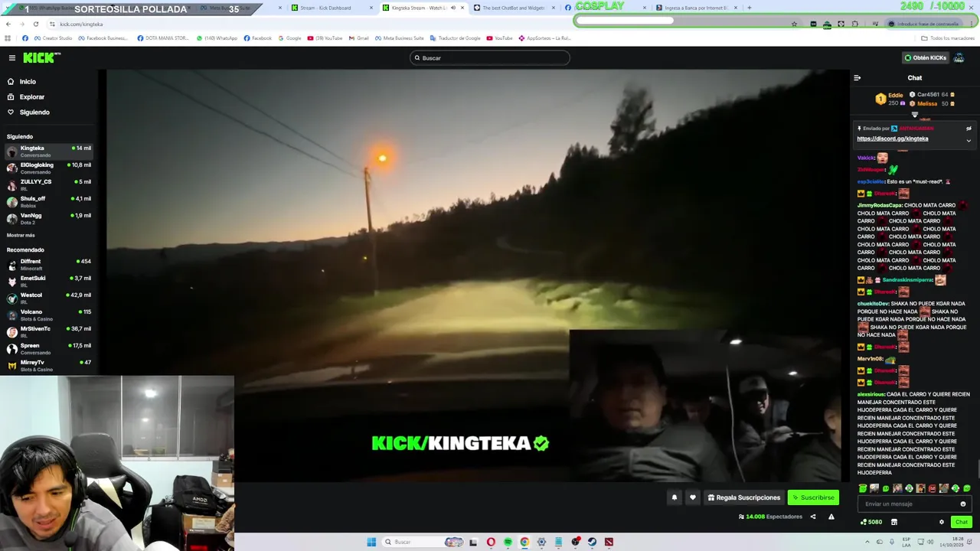Open a new browser tab

(749, 8)
